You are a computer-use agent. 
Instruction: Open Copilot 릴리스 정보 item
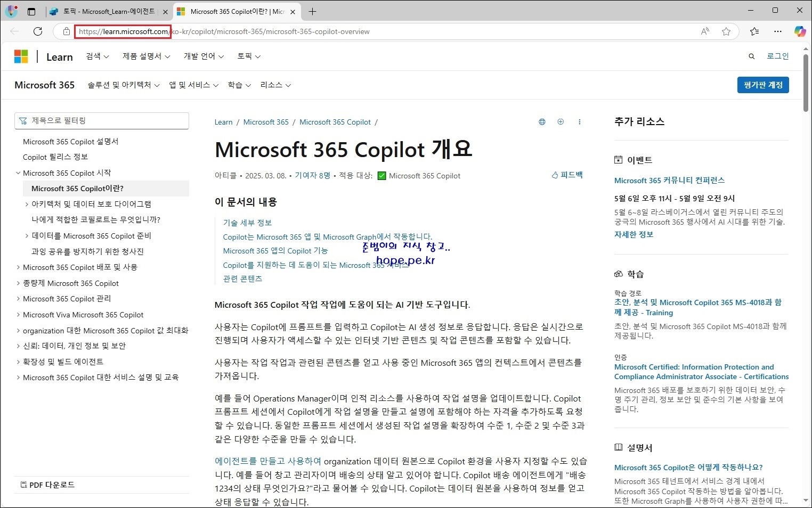pyautogui.click(x=55, y=157)
